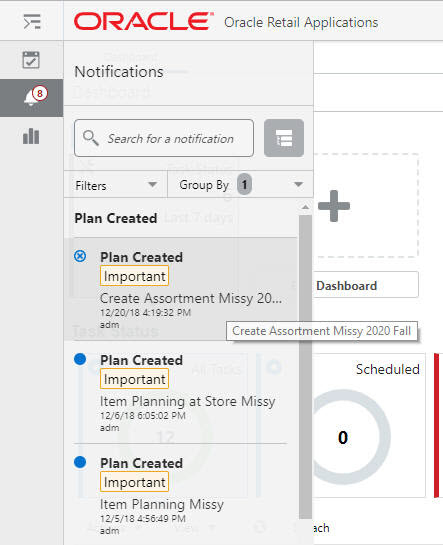Click Important tag on 12/5/18 notification
443x545 pixels.
click(134, 482)
